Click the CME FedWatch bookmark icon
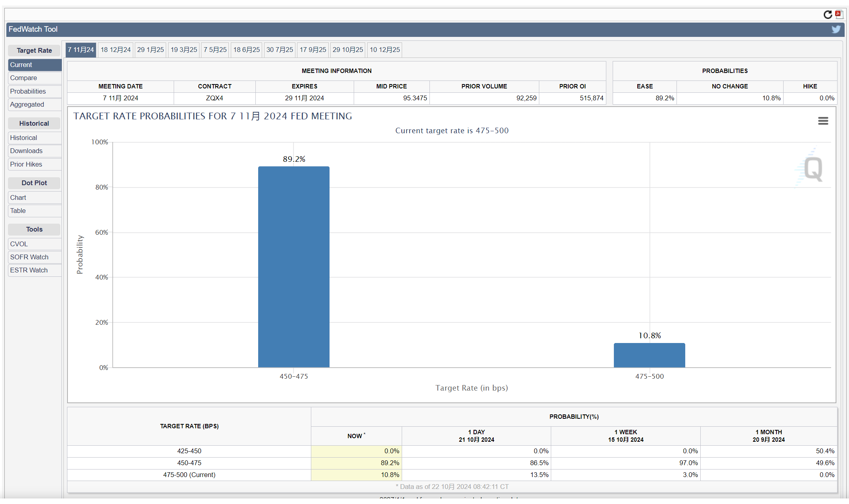The width and height of the screenshot is (849, 504). tap(839, 13)
